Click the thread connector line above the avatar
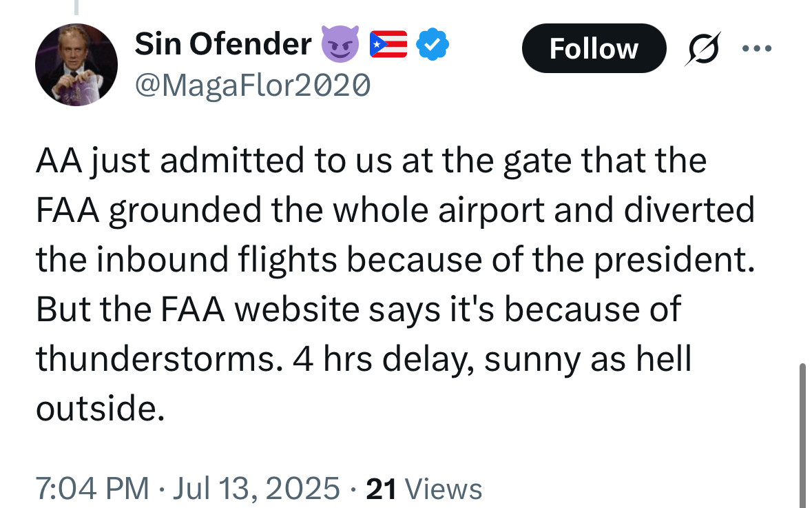The width and height of the screenshot is (812, 508). click(x=76, y=7)
